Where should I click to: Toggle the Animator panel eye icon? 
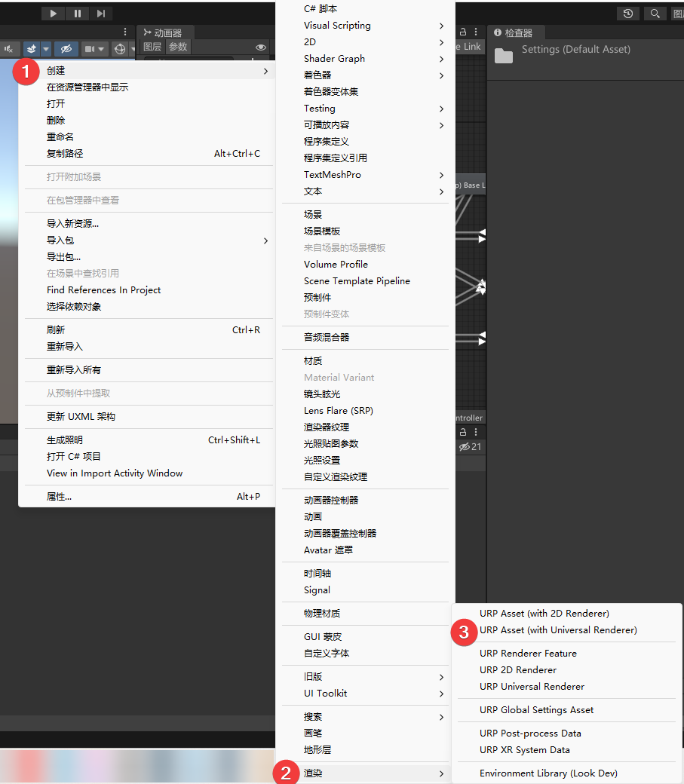[261, 47]
